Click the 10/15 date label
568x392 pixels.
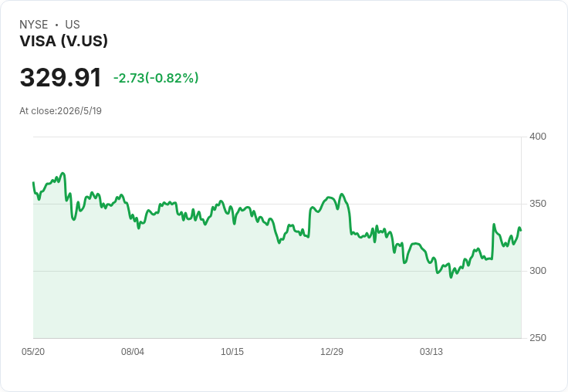point(232,351)
